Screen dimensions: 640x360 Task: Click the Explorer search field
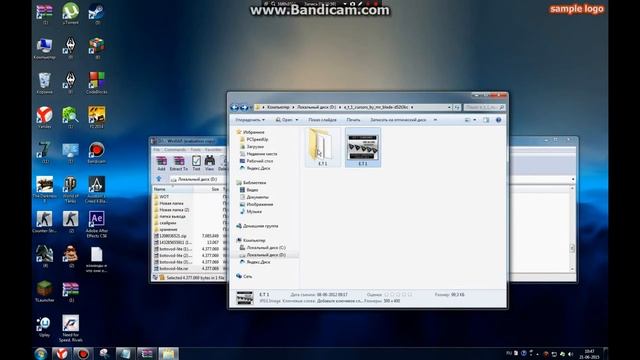tap(484, 107)
